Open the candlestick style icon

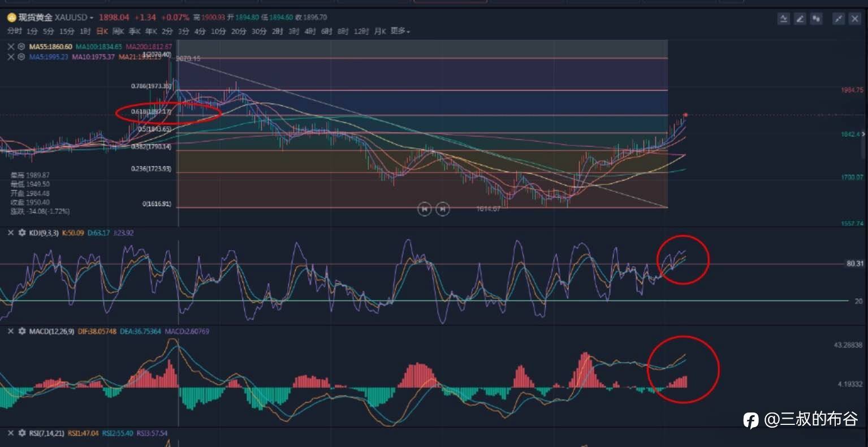click(815, 19)
